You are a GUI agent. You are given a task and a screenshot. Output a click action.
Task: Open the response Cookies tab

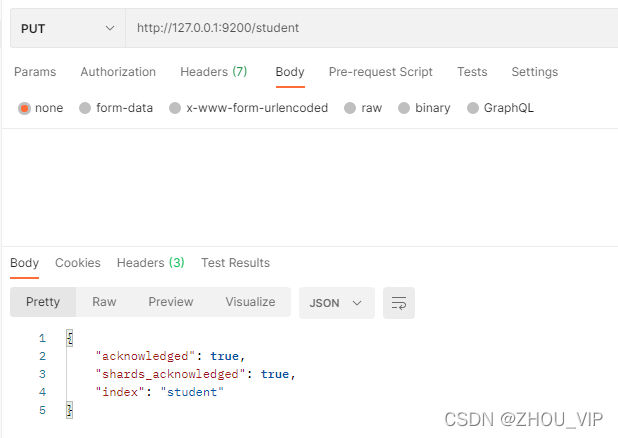point(78,263)
